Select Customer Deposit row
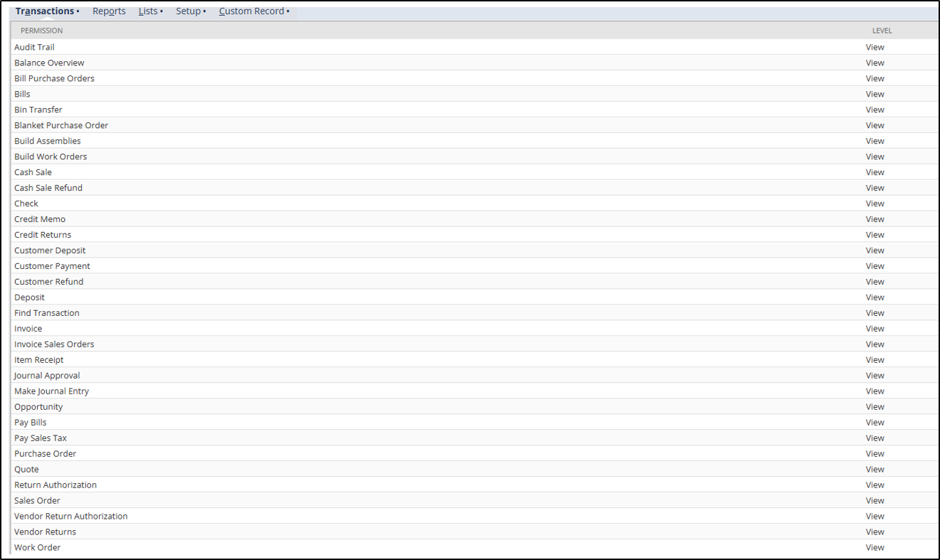940x560 pixels. click(x=475, y=250)
